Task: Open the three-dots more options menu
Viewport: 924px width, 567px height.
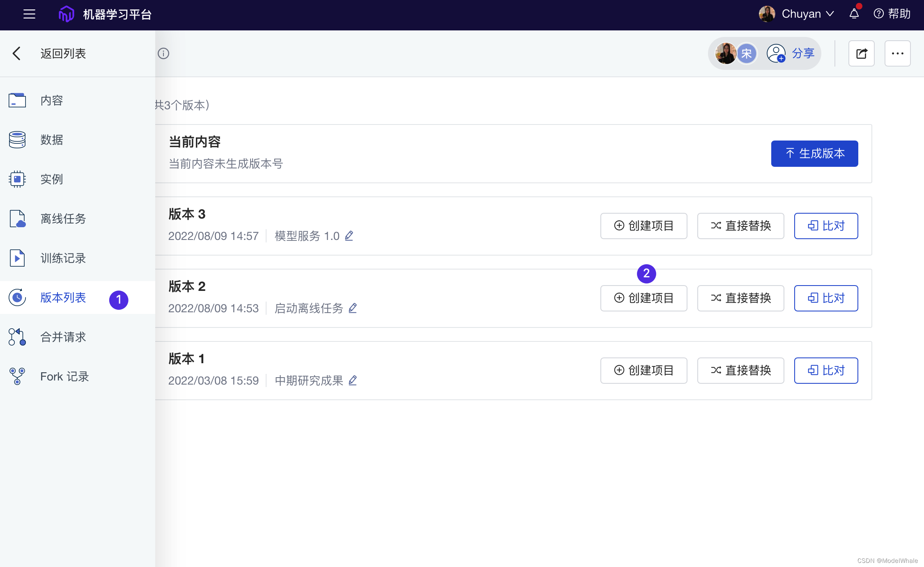Action: click(x=897, y=53)
